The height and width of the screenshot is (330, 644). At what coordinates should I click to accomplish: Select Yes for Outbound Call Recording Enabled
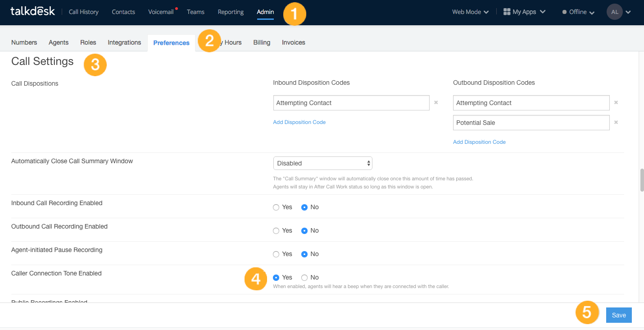pyautogui.click(x=276, y=231)
